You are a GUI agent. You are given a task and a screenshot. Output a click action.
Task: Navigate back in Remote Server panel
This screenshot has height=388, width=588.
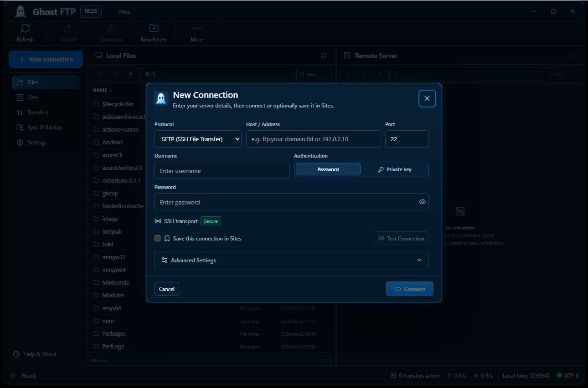point(349,74)
